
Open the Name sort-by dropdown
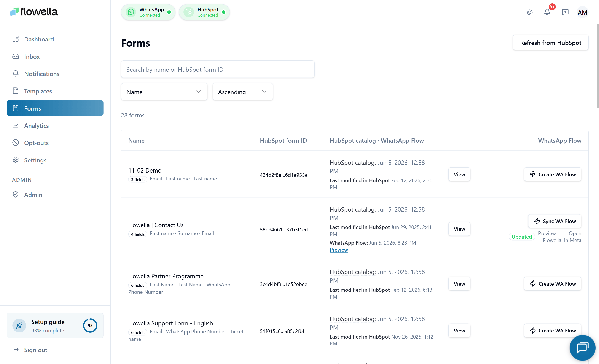(x=164, y=92)
